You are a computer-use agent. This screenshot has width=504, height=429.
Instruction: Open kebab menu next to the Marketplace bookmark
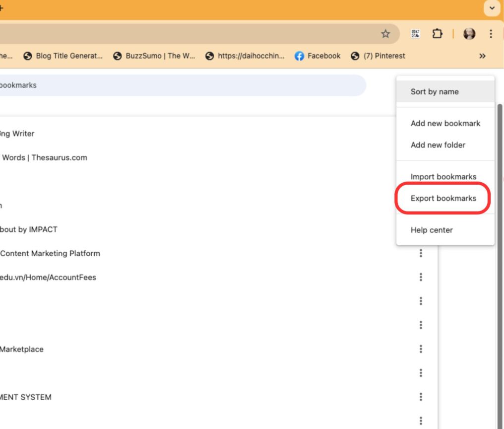[x=421, y=349]
